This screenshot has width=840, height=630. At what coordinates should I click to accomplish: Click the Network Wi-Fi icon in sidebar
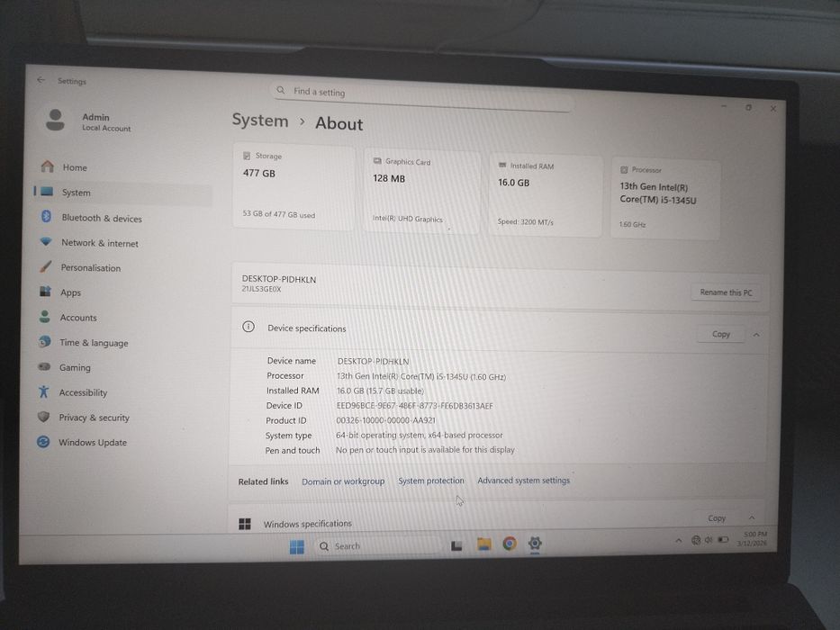46,241
